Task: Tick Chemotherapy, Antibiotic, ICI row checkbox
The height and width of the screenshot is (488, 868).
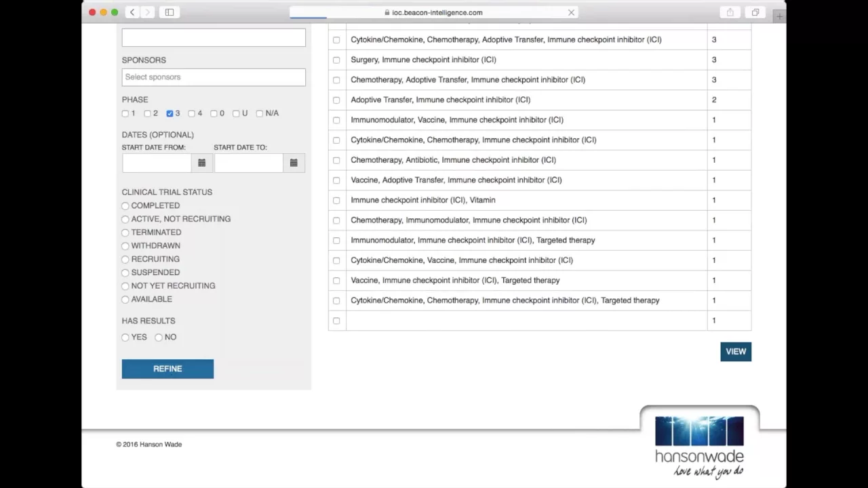Action: (336, 161)
